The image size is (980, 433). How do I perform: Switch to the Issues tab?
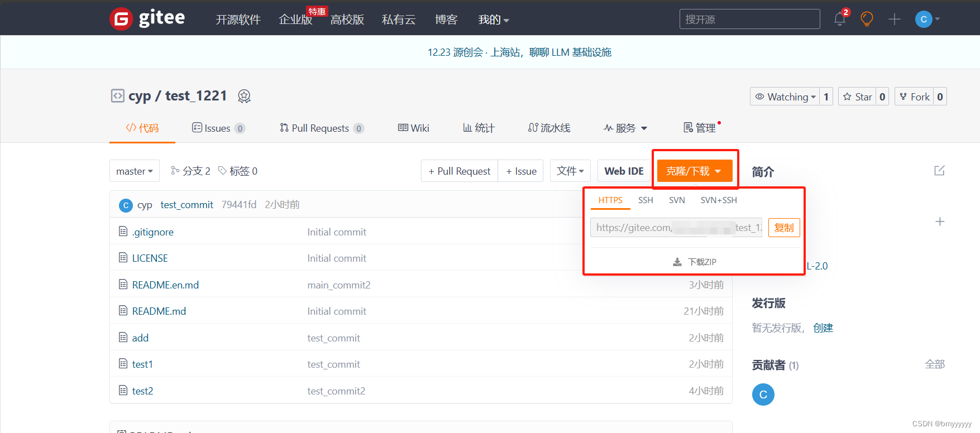218,128
